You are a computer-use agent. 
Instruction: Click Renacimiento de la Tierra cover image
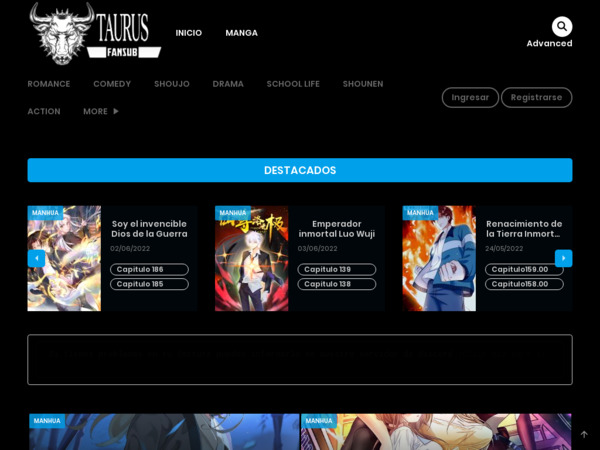point(439,258)
